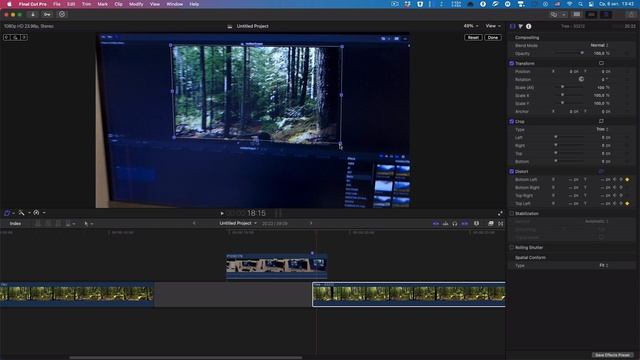The width and height of the screenshot is (640, 360).
Task: Adjust the Opacity slider
Action: point(570,53)
